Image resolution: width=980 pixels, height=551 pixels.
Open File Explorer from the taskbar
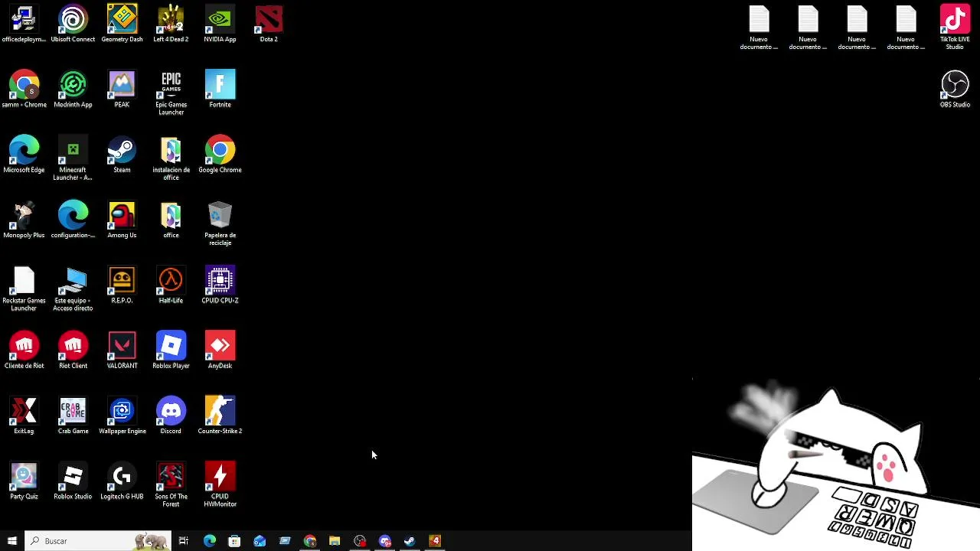335,541
